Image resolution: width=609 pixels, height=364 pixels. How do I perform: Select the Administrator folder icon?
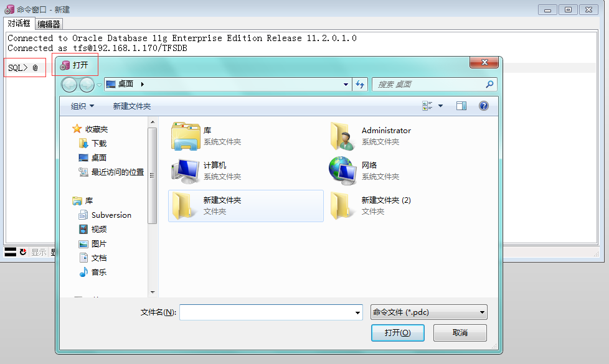click(x=342, y=136)
